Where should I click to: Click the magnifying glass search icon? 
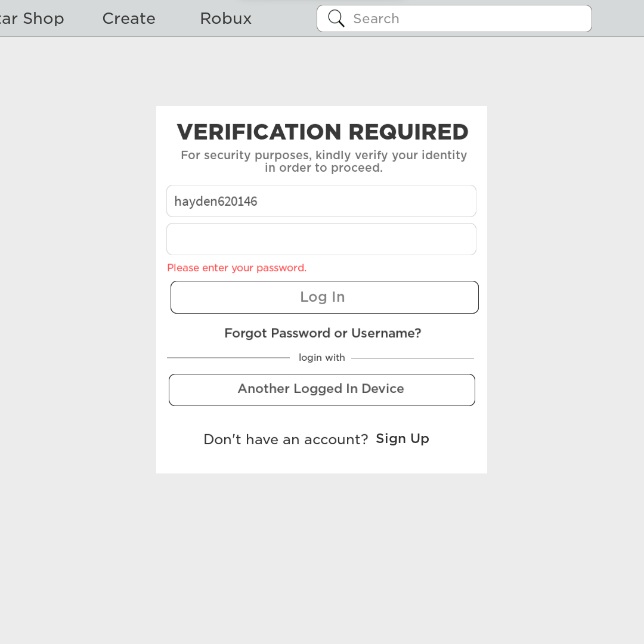(x=336, y=18)
